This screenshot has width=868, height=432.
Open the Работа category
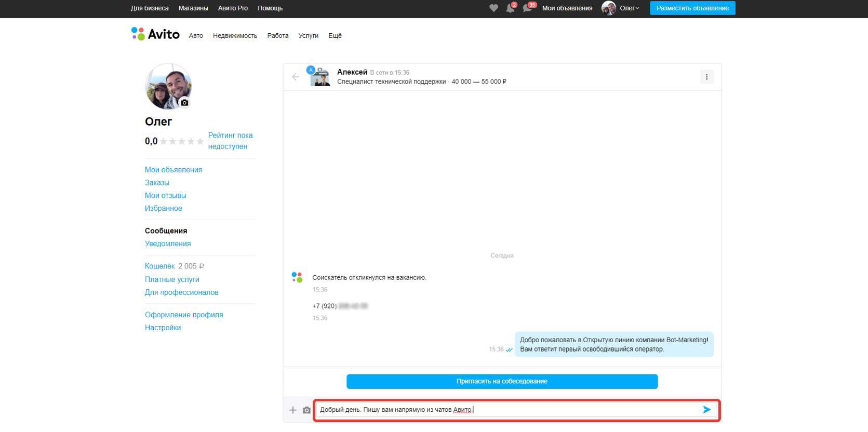(278, 36)
